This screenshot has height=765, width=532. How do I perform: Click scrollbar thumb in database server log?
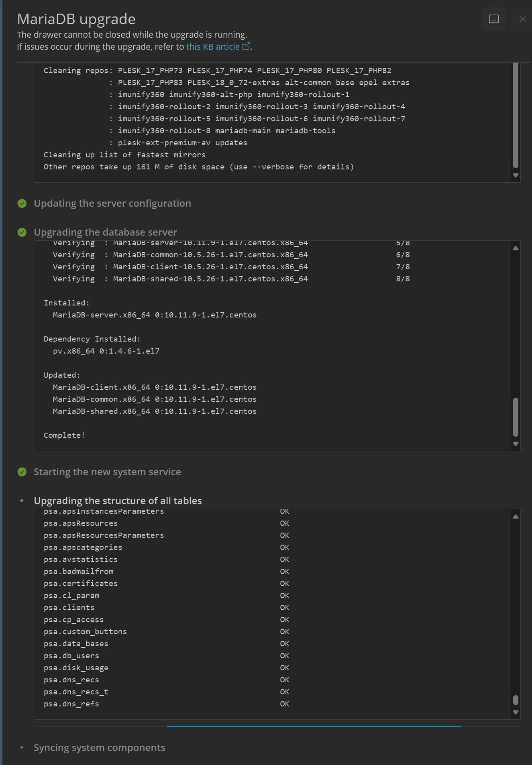click(516, 417)
